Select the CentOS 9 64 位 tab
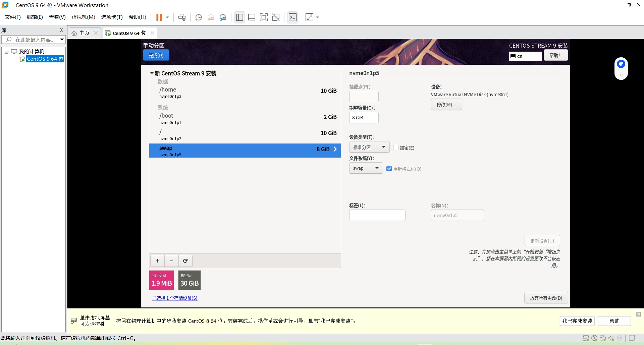 [129, 33]
